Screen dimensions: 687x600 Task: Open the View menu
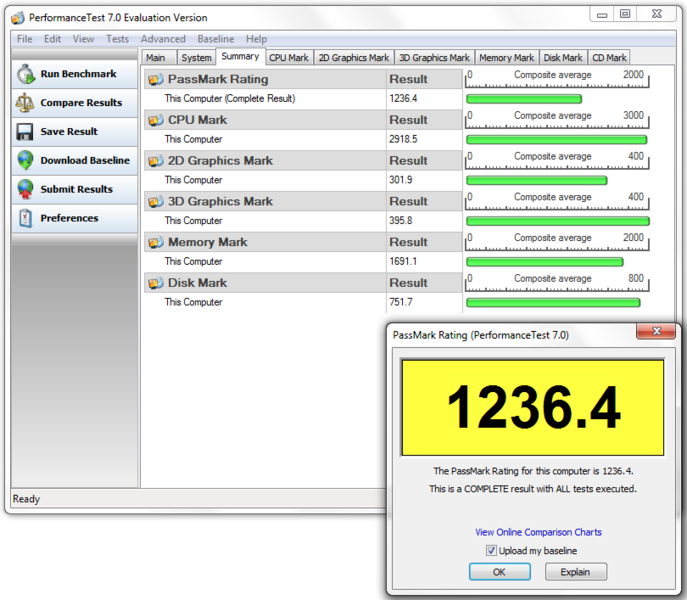tap(83, 39)
